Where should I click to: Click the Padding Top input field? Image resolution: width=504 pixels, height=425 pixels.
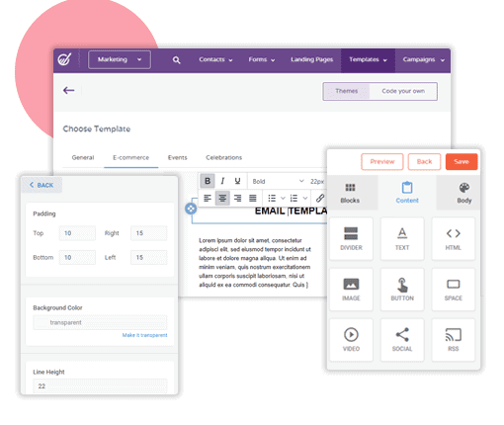[x=77, y=233]
